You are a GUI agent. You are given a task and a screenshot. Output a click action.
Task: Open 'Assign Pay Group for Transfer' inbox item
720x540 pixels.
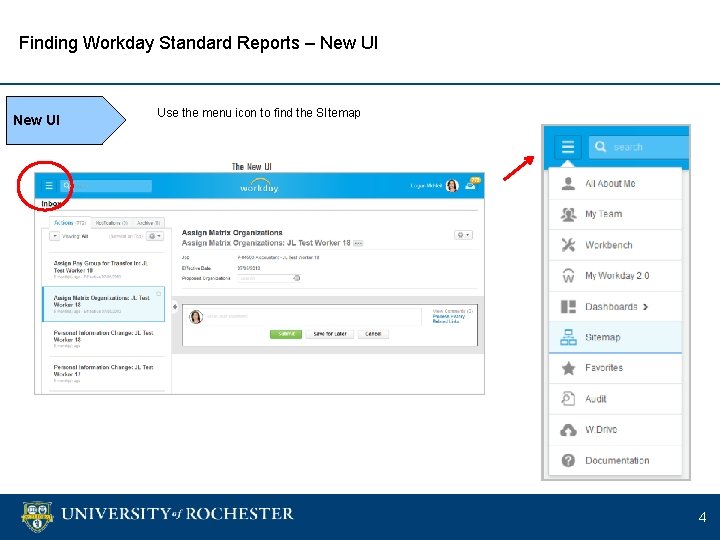103,270
